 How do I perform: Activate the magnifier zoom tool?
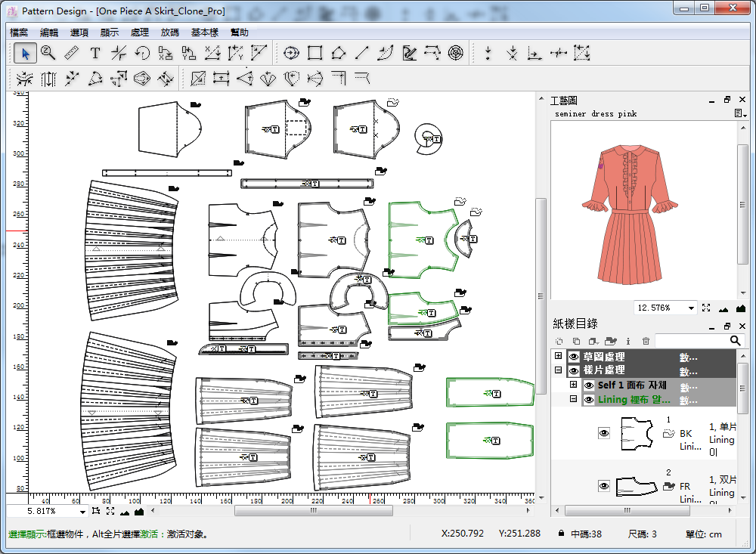[x=48, y=53]
